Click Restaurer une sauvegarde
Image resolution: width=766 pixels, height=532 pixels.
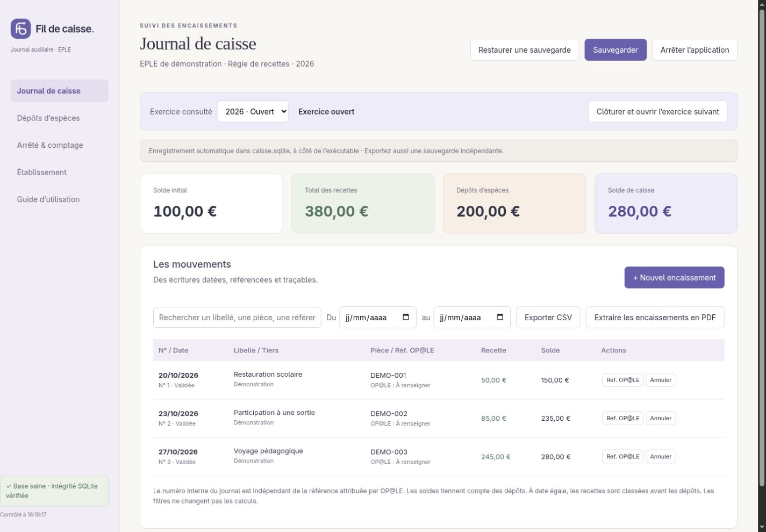coord(525,50)
